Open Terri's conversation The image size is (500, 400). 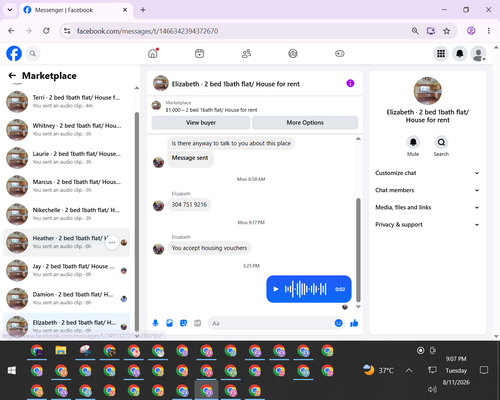(67, 101)
